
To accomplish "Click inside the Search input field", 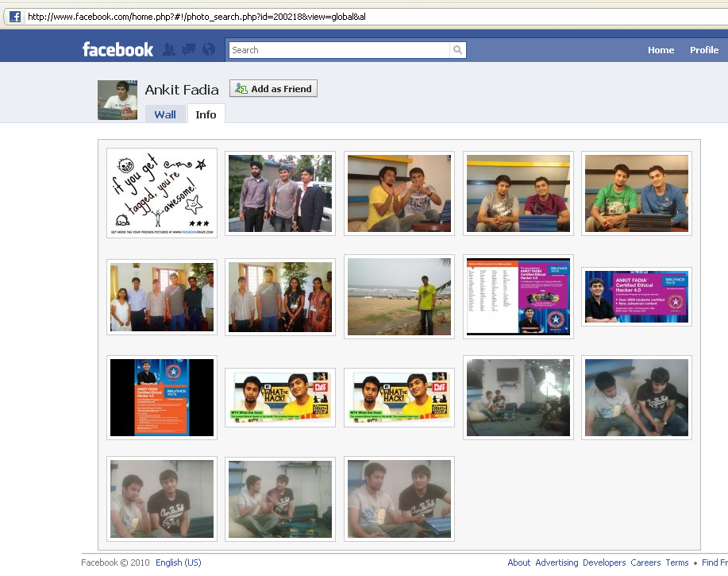I will click(339, 50).
